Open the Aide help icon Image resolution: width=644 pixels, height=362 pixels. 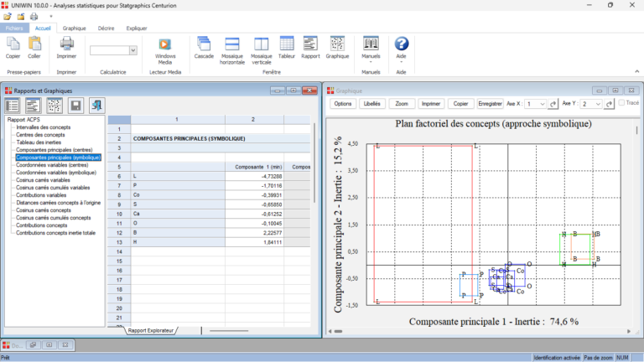click(x=402, y=44)
